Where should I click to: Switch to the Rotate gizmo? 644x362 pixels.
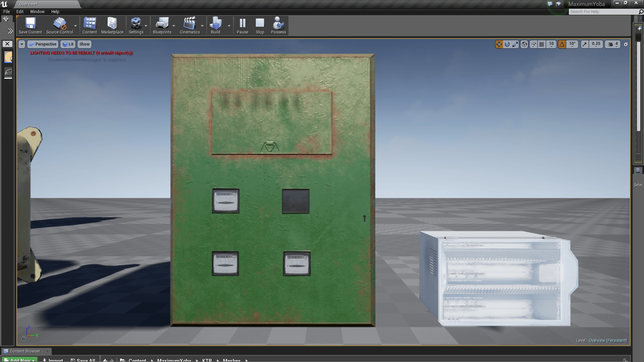pos(507,44)
